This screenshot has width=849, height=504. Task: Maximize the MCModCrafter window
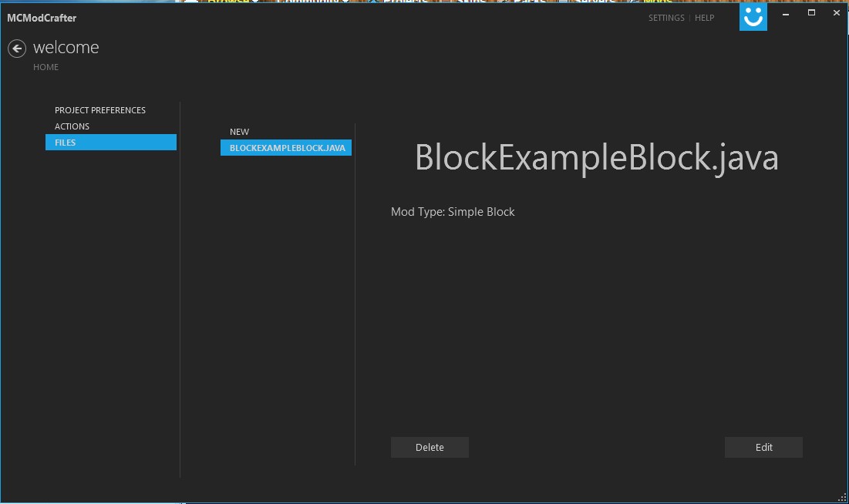(811, 13)
